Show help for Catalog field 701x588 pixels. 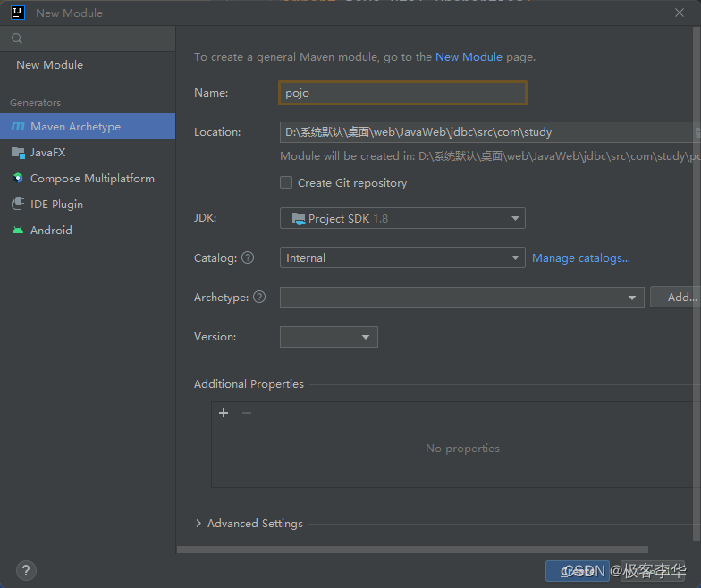pyautogui.click(x=248, y=257)
